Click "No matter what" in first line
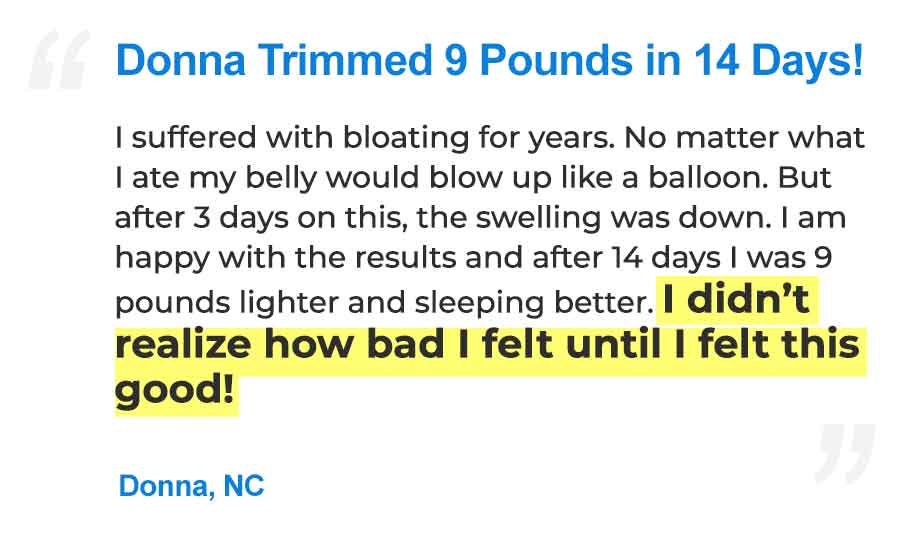The width and height of the screenshot is (906, 539). (x=745, y=138)
